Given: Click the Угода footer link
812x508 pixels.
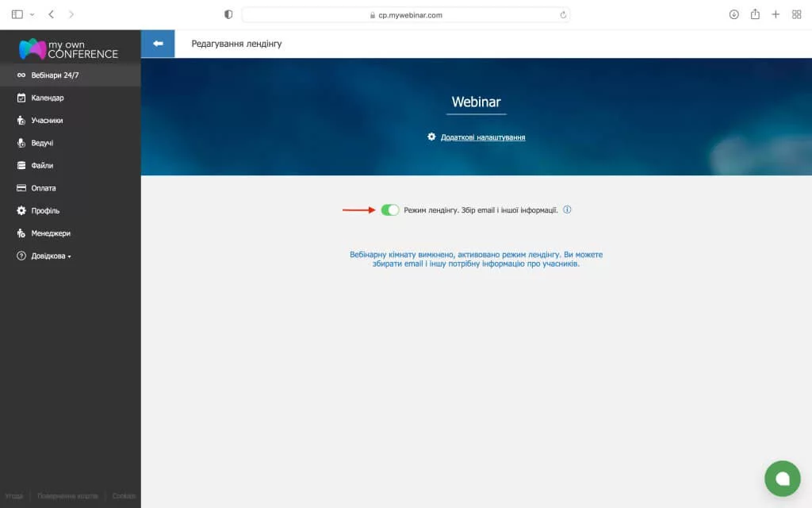Looking at the screenshot, I should coord(14,496).
